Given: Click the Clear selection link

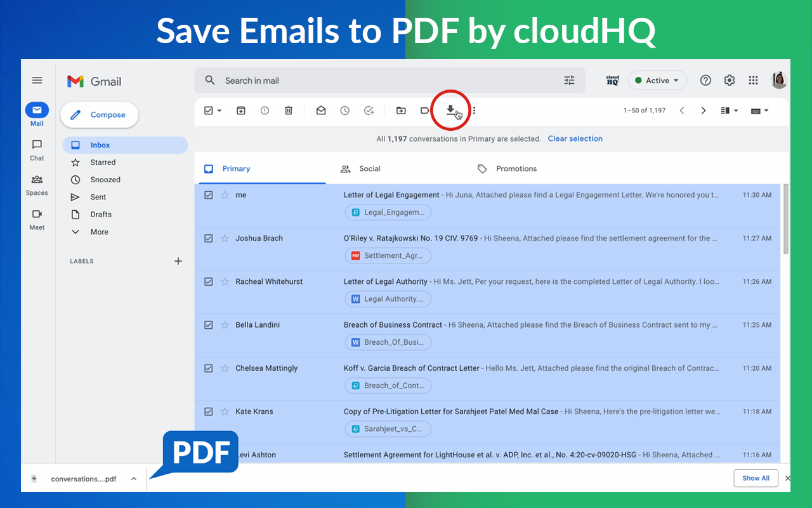Looking at the screenshot, I should pyautogui.click(x=575, y=138).
